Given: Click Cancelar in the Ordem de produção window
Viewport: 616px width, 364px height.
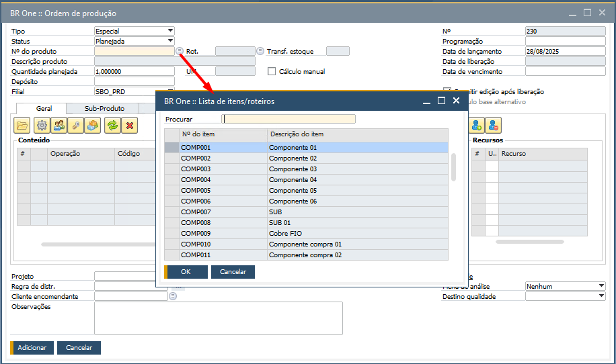Looking at the screenshot, I should 79,347.
